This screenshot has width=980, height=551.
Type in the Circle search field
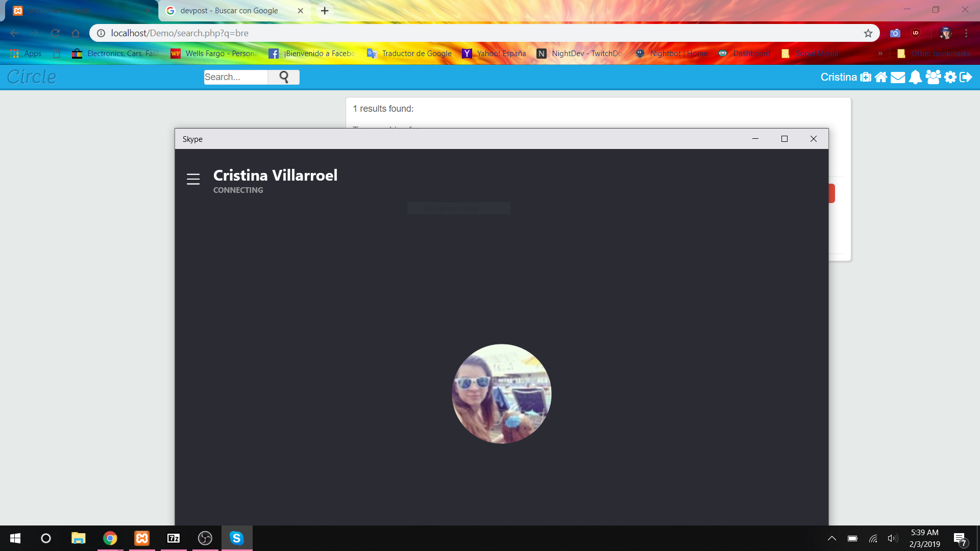(235, 77)
